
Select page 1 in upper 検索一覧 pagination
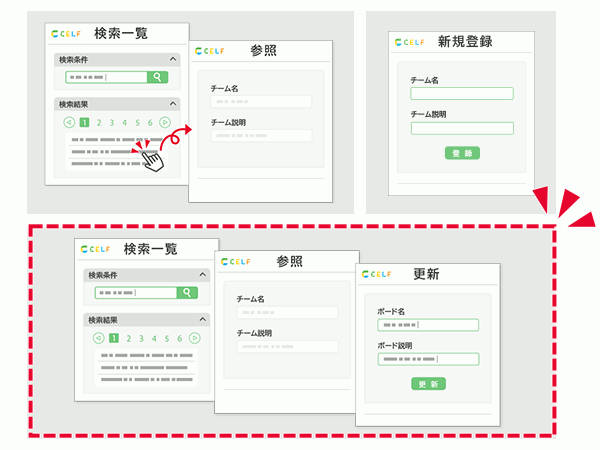(84, 122)
